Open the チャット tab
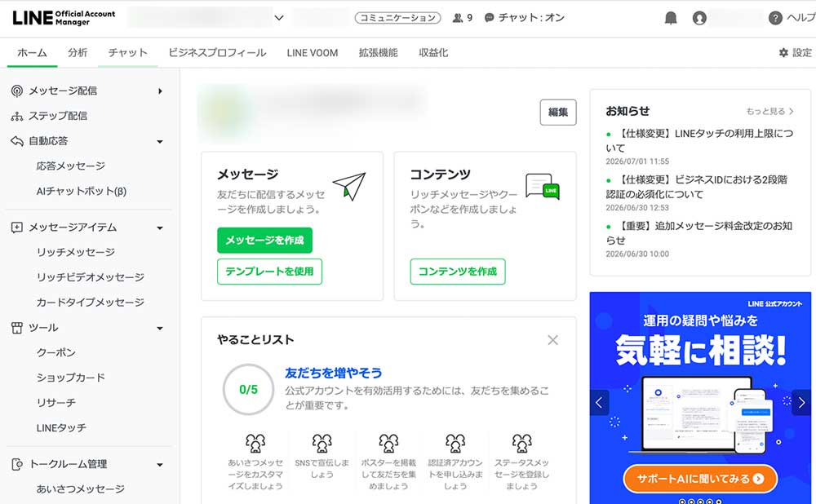This screenshot has height=504, width=816. click(127, 52)
